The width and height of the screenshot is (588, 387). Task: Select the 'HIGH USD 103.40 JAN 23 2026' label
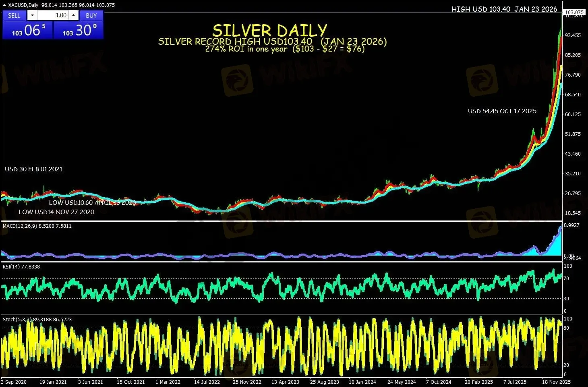pos(504,9)
